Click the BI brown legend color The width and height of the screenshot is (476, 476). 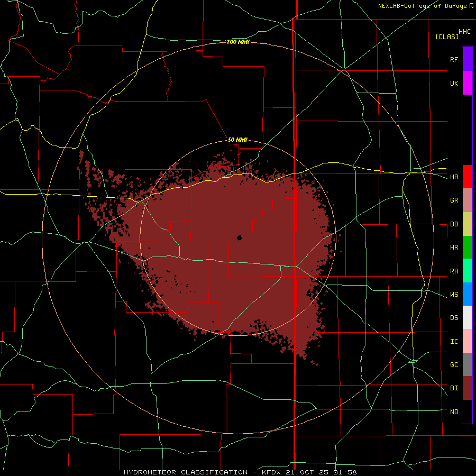467,388
